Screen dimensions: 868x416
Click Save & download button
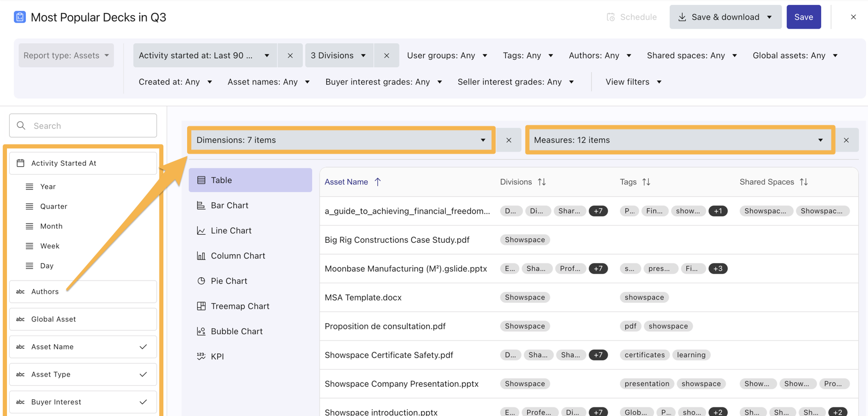point(725,17)
